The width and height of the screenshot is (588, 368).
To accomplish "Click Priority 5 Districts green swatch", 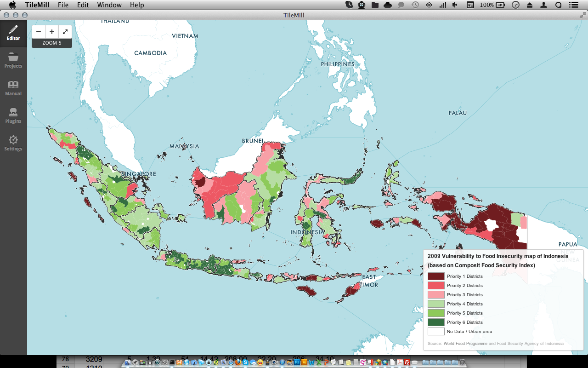I will (x=436, y=313).
